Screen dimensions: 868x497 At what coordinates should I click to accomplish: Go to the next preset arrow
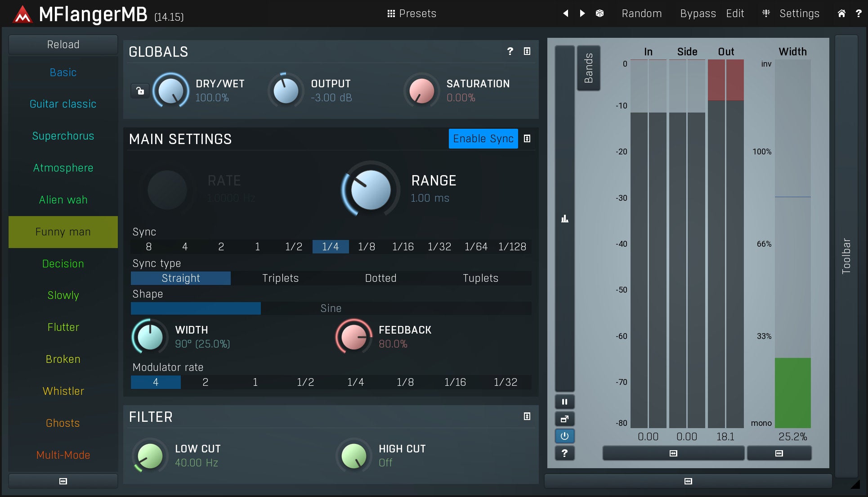(x=582, y=14)
